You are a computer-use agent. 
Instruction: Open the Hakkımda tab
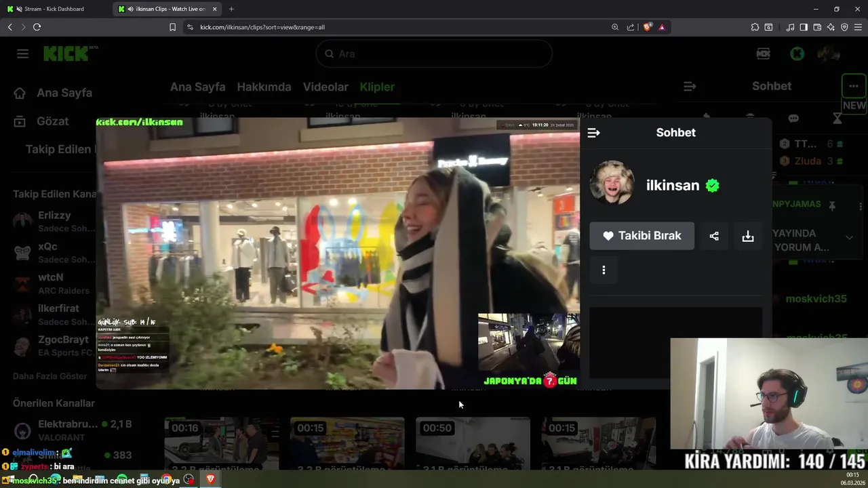264,87
